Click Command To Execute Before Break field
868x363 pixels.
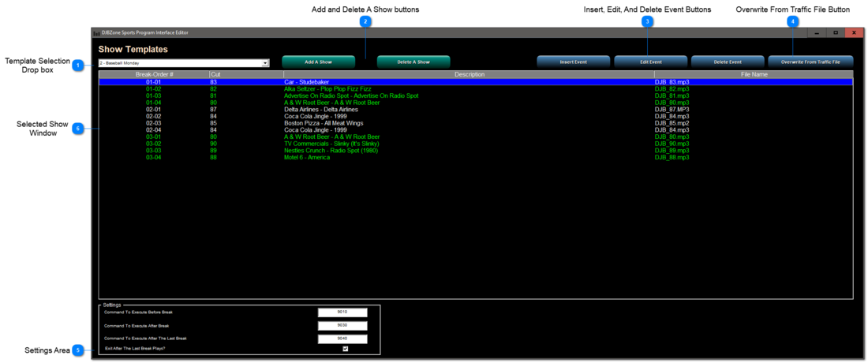(x=342, y=312)
